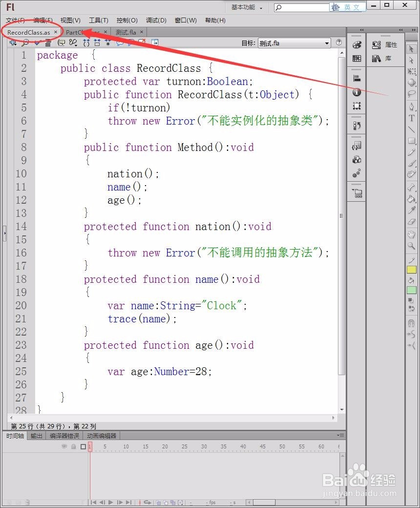Expand the tools panel double arrows
Viewport: 420px width, 508px height.
tap(414, 30)
